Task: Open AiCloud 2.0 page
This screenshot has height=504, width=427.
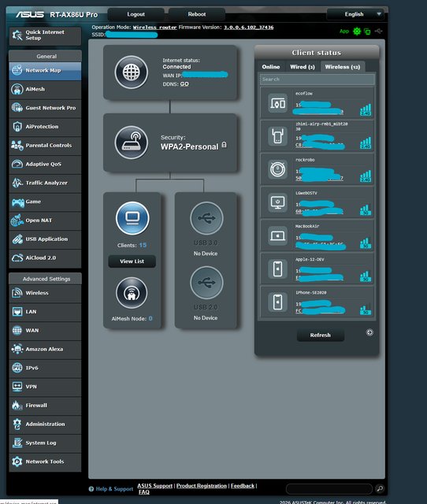Action: [x=45, y=258]
